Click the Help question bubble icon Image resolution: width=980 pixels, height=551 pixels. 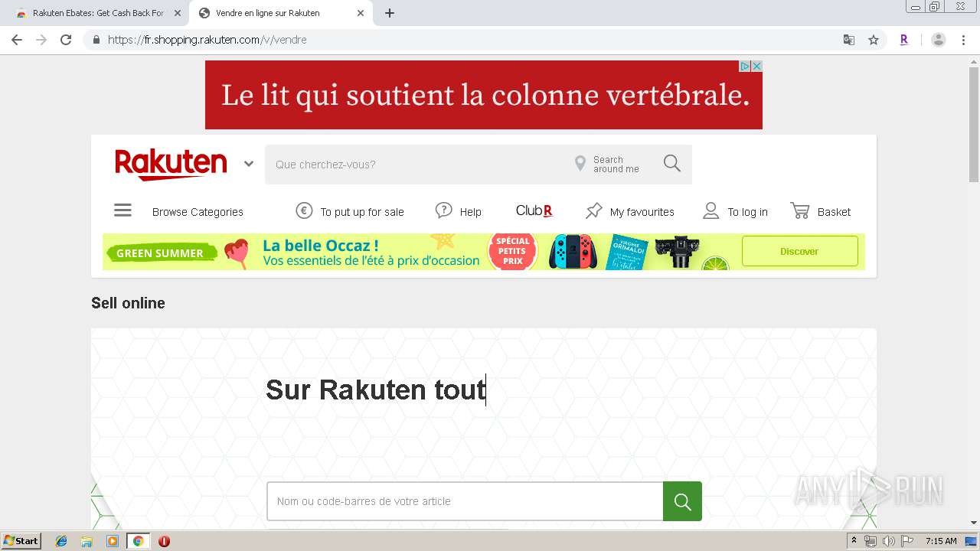click(x=443, y=210)
